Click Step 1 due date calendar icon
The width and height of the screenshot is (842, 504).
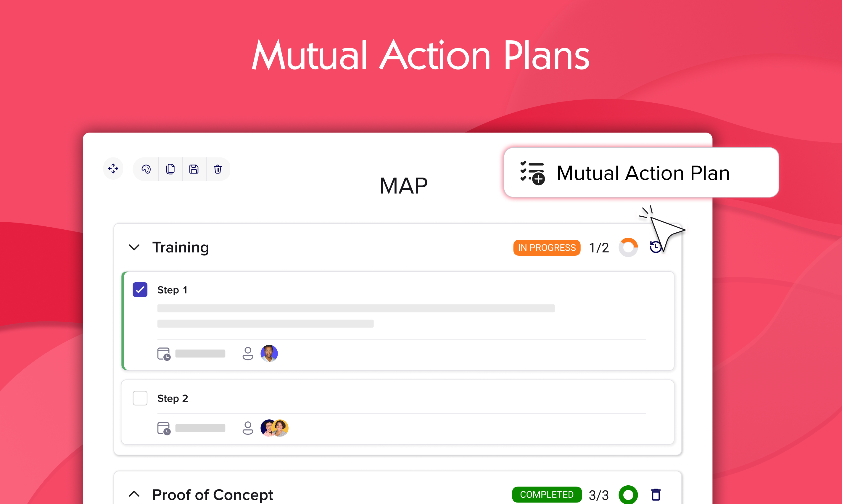click(164, 354)
